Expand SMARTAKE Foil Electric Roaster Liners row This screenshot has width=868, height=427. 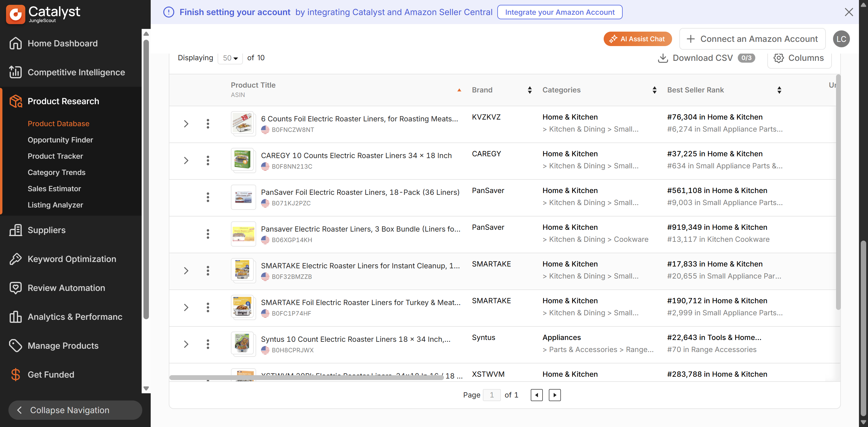[186, 307]
